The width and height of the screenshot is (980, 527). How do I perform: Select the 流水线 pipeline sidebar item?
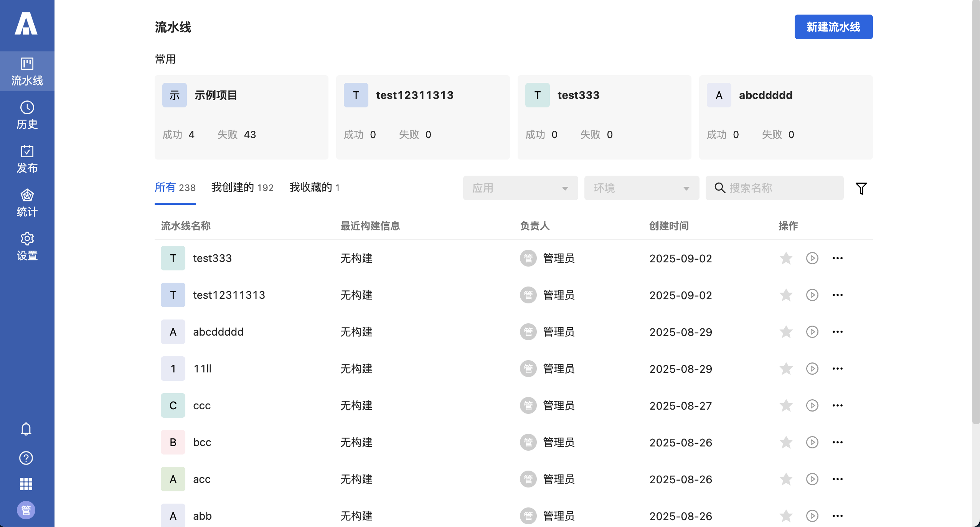tap(27, 71)
